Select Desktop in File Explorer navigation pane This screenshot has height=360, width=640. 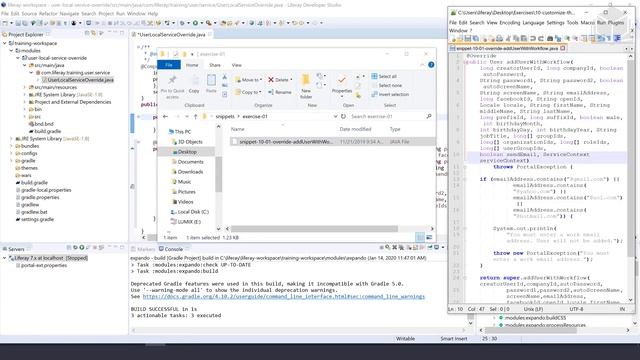tap(187, 152)
